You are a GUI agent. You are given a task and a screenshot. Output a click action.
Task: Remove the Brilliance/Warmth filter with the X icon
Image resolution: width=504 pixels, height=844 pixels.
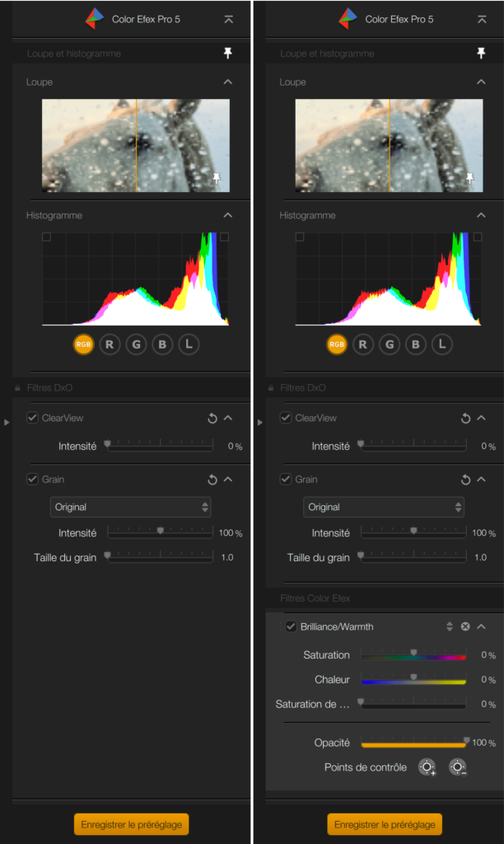[465, 626]
